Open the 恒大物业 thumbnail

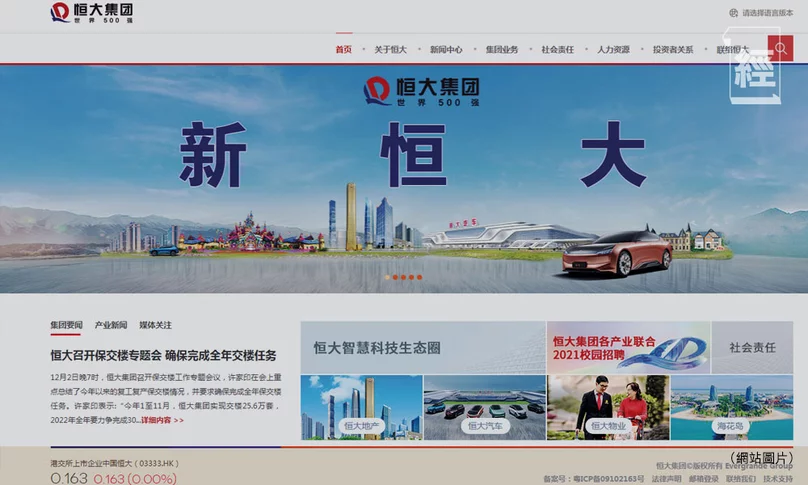tap(608, 407)
